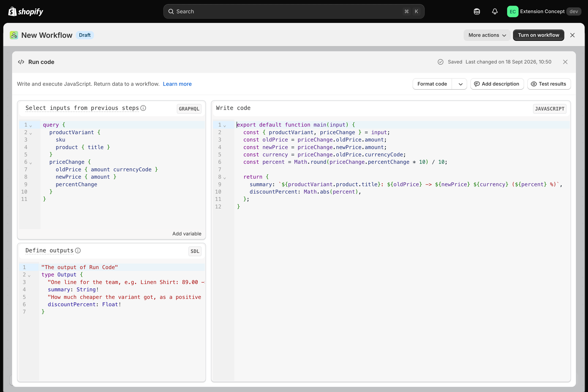Image resolution: width=588 pixels, height=392 pixels.
Task: Click the Draft status badge
Action: coord(85,35)
